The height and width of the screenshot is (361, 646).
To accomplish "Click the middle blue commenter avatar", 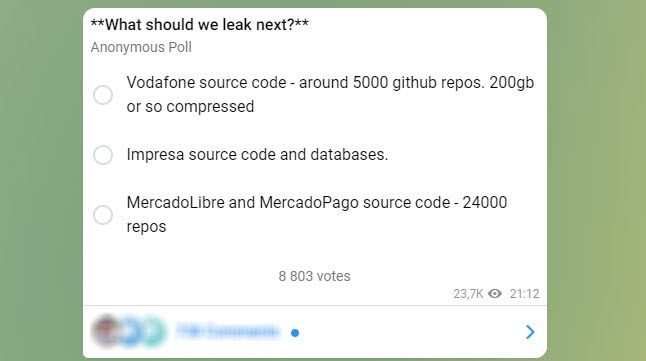I will point(129,331).
